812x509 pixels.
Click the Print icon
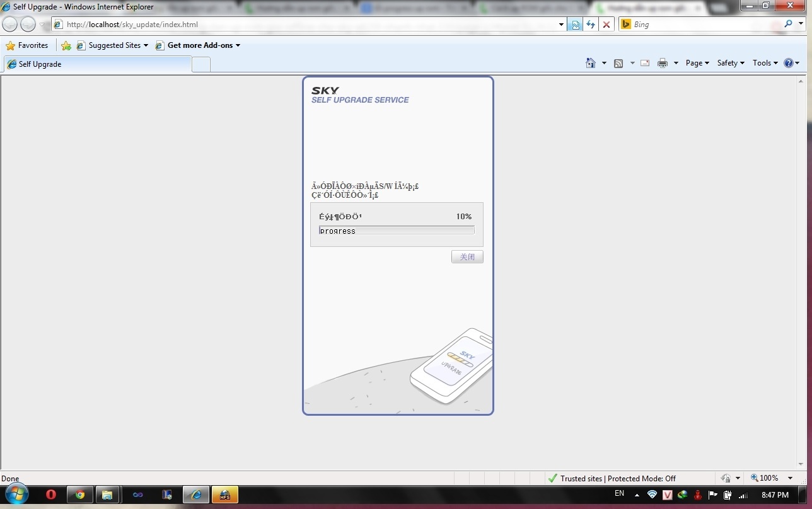tap(662, 63)
